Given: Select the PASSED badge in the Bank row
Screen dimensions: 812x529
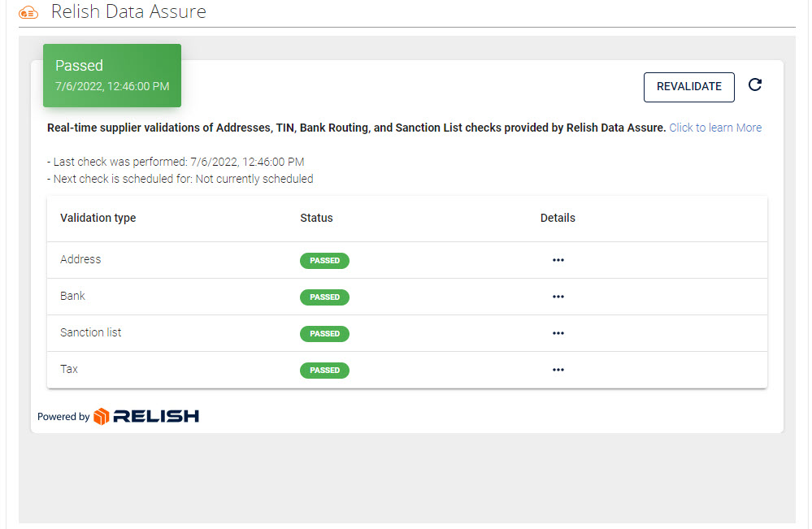Looking at the screenshot, I should [324, 297].
